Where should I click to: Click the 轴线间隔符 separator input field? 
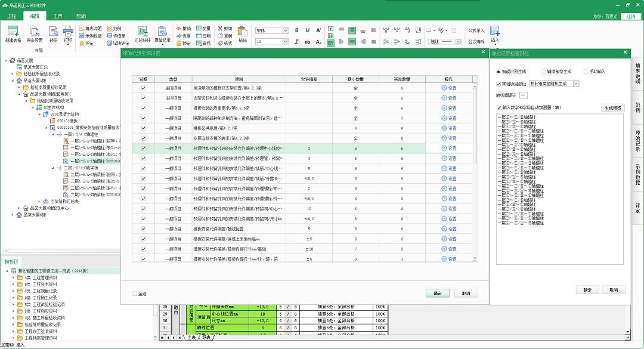[x=523, y=95]
